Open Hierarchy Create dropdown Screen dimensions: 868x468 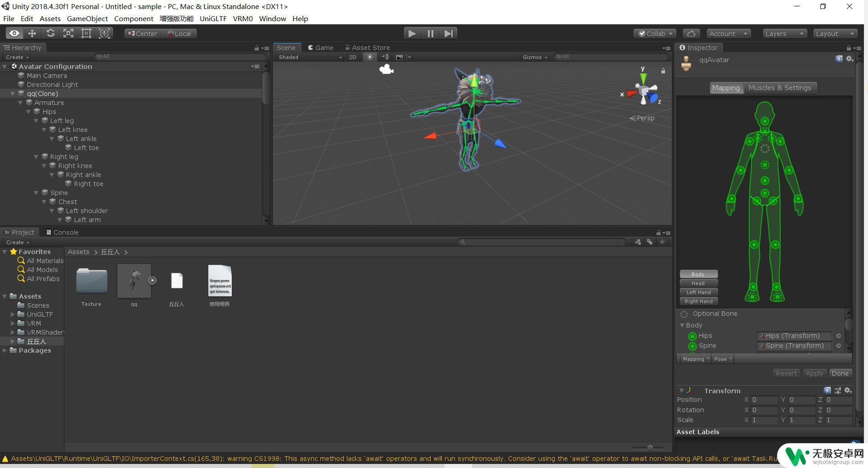(x=17, y=57)
